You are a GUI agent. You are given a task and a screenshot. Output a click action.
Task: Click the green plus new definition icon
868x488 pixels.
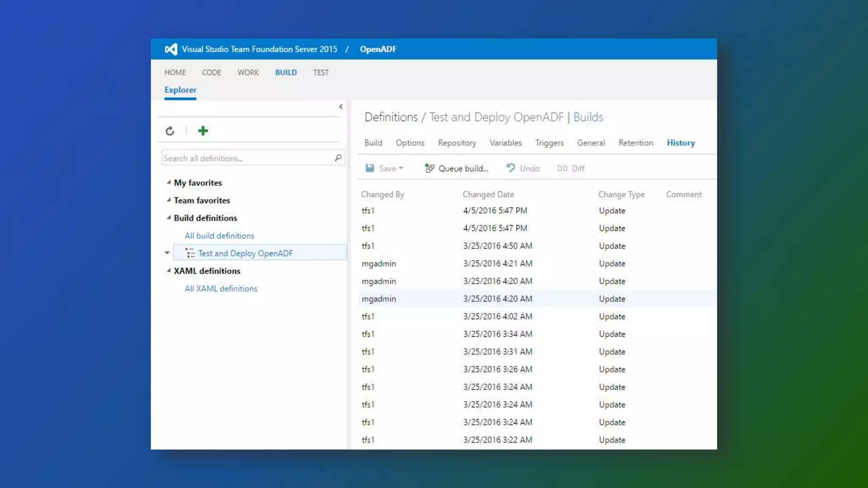(203, 131)
